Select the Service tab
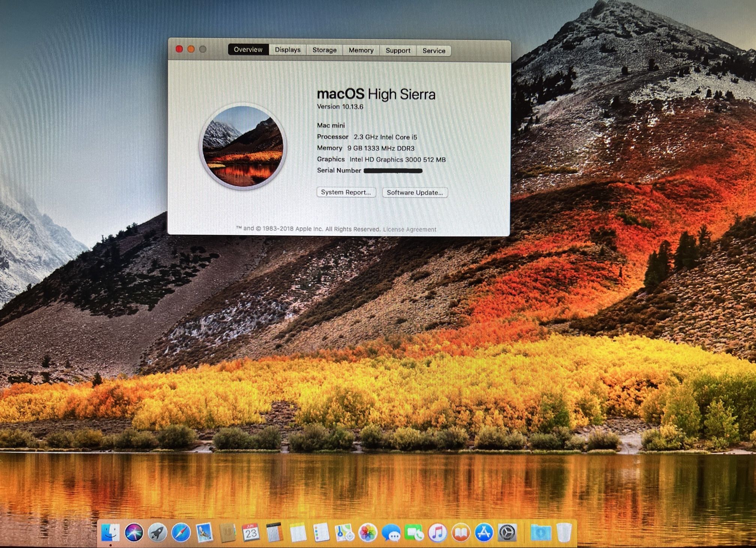This screenshot has width=756, height=548. point(434,51)
